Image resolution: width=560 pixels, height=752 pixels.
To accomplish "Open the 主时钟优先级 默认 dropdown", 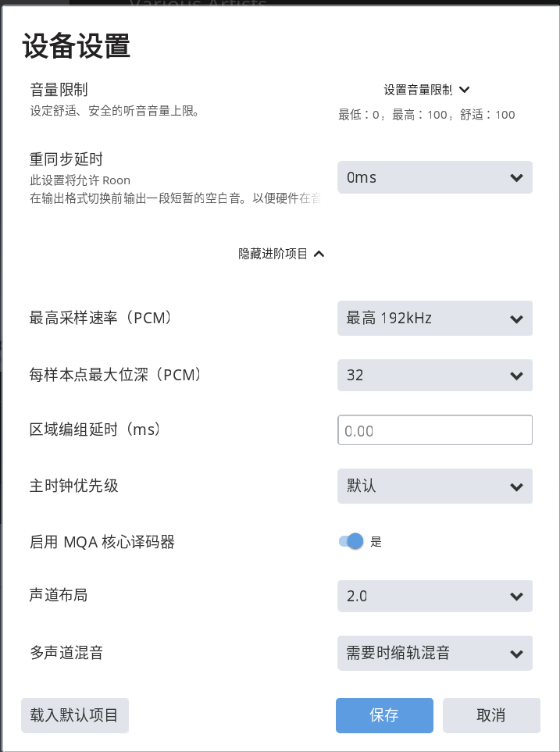I will click(x=434, y=486).
